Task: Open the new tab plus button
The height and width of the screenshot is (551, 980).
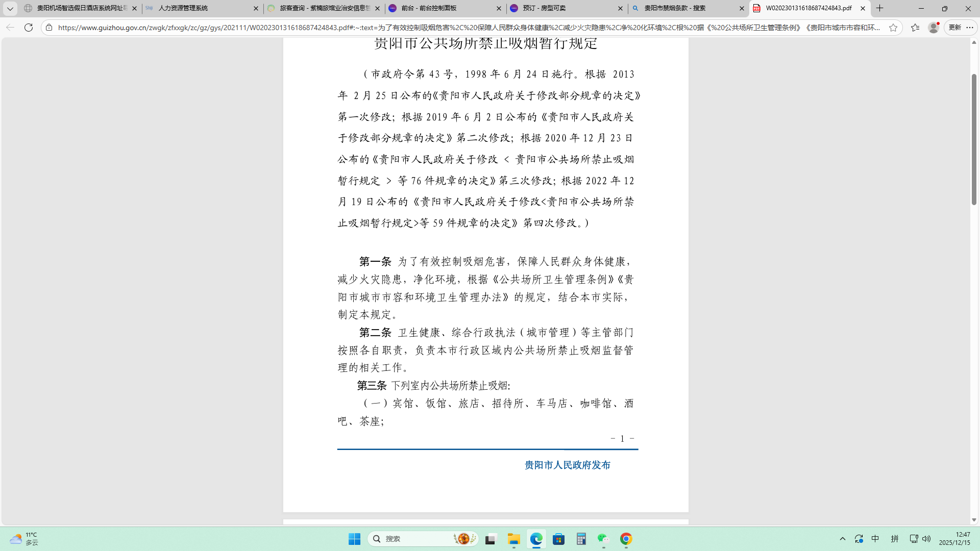Action: (880, 8)
